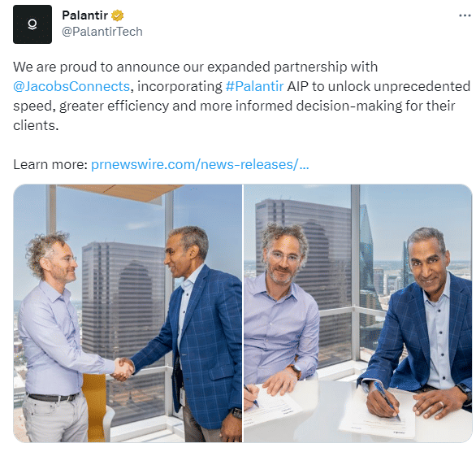
Task: Open the @JacobsConnects mention
Action: 71,86
